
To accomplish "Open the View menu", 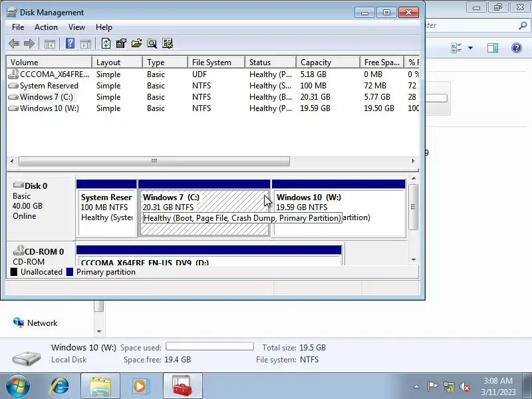I will point(76,27).
